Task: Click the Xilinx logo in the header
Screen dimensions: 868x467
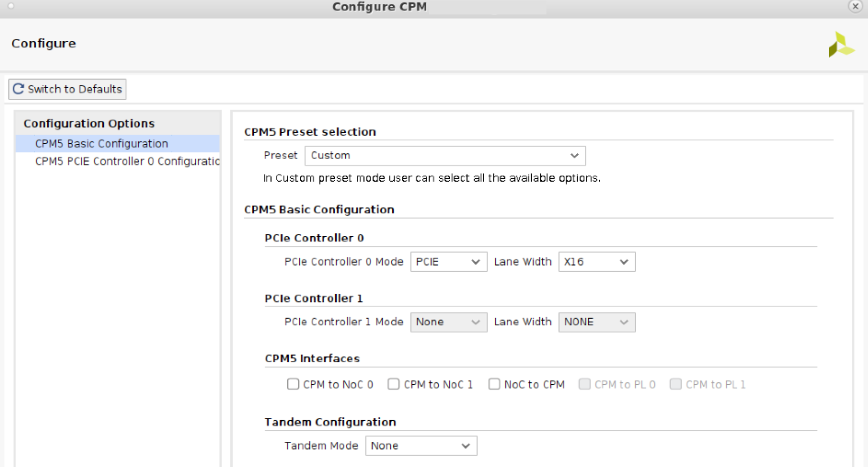Action: [x=841, y=44]
